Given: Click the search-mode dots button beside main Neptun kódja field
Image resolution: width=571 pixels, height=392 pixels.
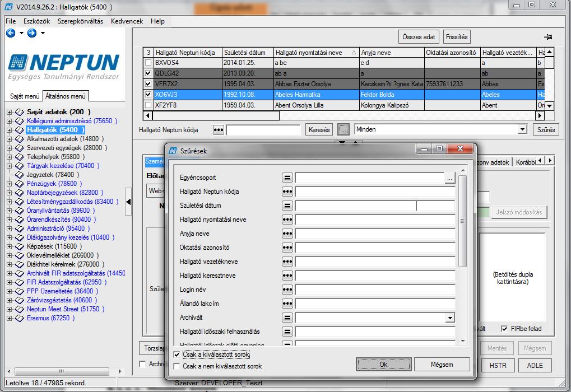Looking at the screenshot, I should pyautogui.click(x=219, y=129).
